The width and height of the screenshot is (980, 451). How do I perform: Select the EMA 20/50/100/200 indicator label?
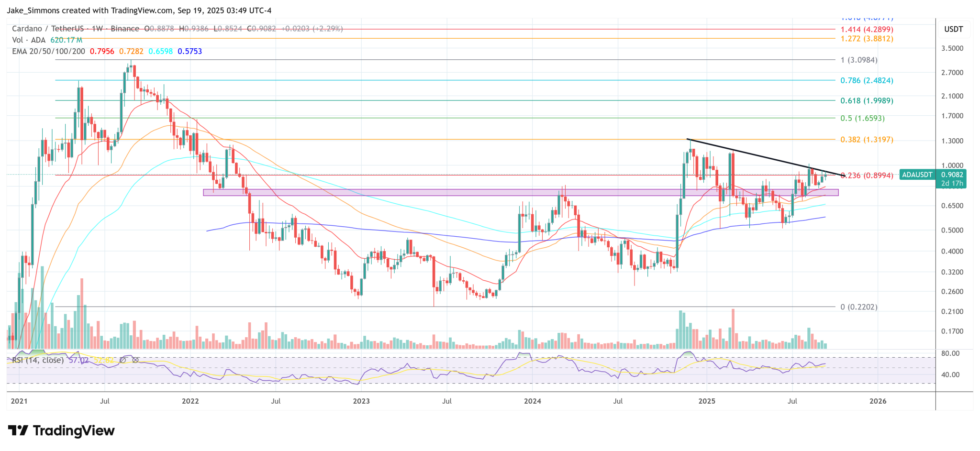[48, 51]
